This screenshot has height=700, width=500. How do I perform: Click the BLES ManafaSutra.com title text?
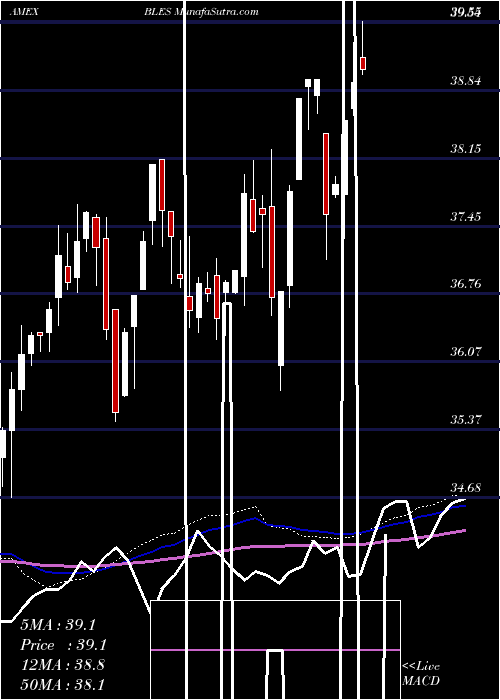coord(201,12)
